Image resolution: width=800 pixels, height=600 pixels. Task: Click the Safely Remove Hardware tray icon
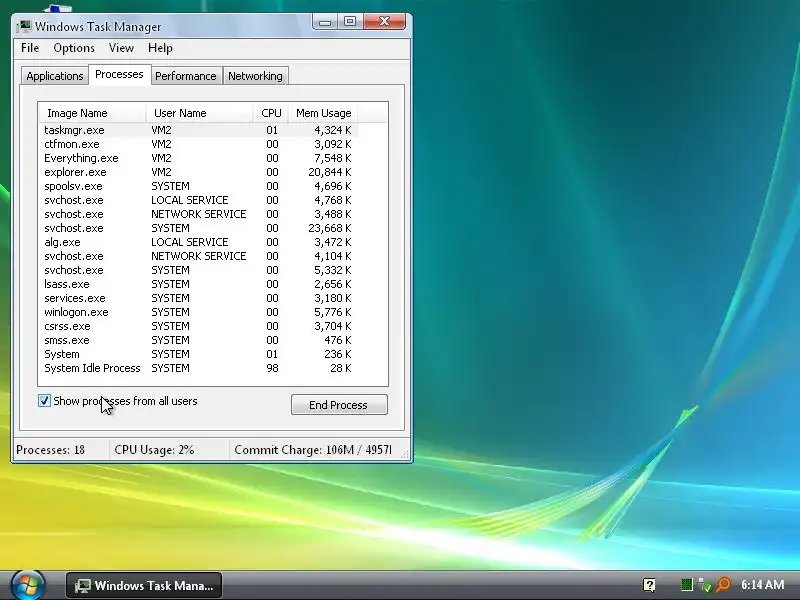coord(705,585)
